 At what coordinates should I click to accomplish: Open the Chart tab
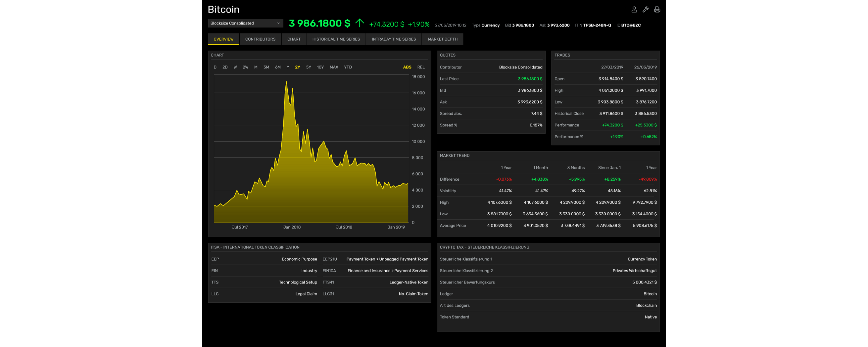(x=294, y=39)
